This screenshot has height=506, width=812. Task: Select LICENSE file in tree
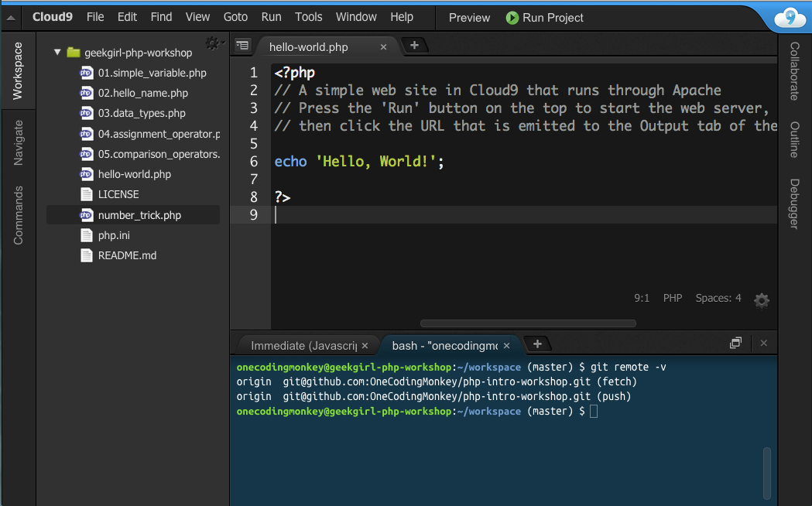point(118,194)
